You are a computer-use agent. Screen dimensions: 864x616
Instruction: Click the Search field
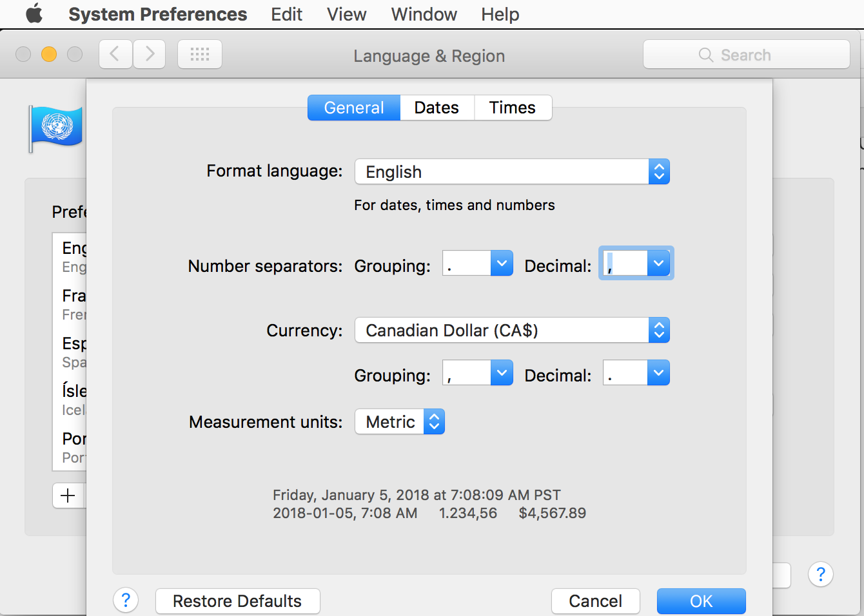coord(747,55)
